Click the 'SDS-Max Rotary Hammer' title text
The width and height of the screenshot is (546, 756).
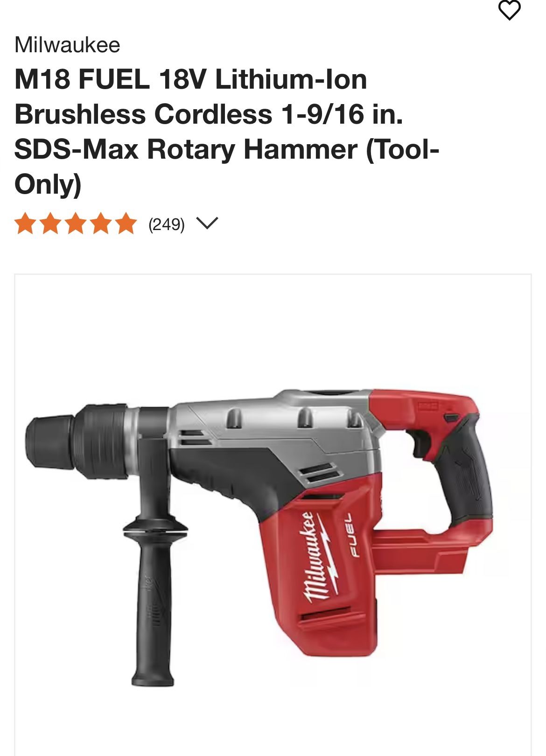[186, 149]
